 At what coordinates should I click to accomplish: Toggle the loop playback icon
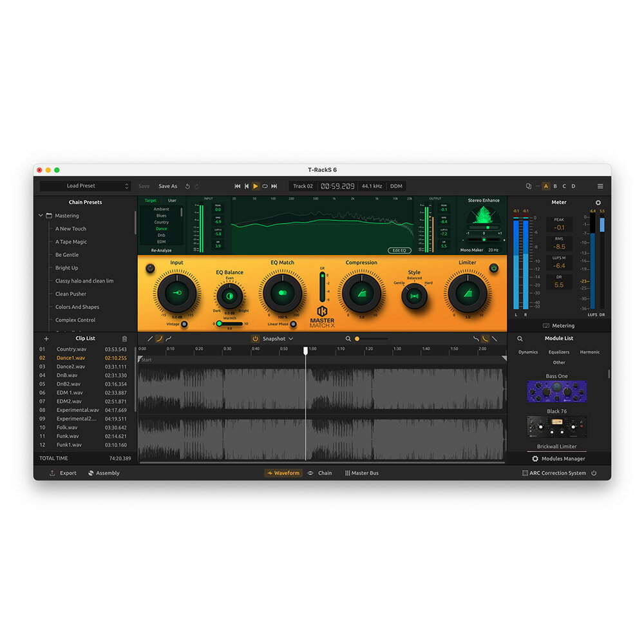click(x=265, y=186)
